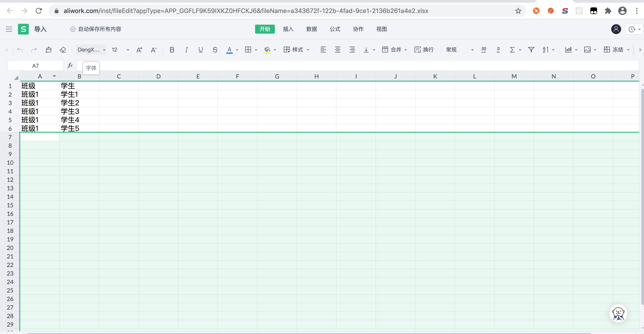644x334 pixels.
Task: Click the 换行 wrap text button
Action: (424, 50)
